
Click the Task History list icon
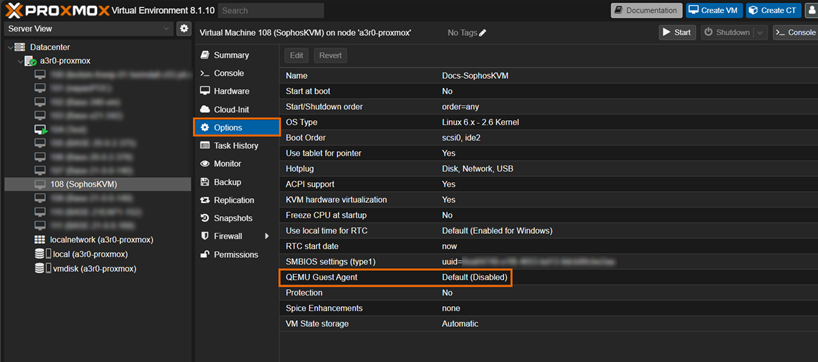coord(205,146)
